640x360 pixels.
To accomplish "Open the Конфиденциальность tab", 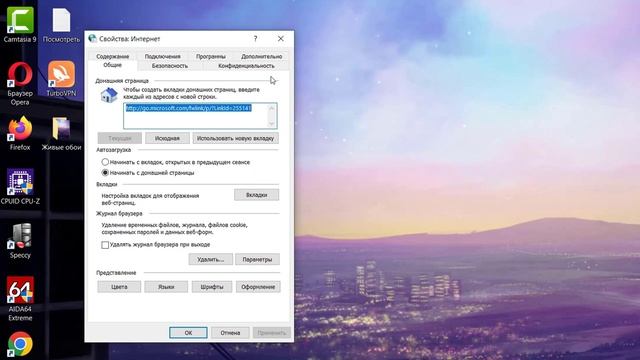I will pos(246,66).
